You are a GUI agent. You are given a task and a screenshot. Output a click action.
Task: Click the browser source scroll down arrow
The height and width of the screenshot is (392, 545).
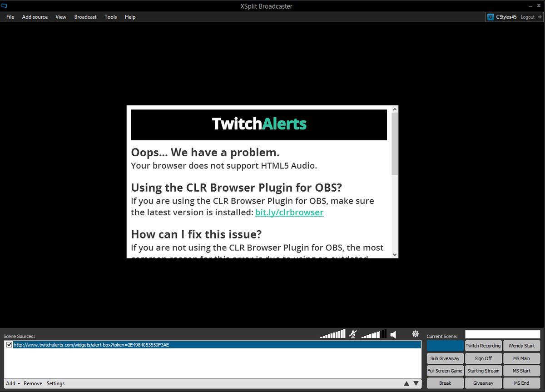tap(395, 255)
